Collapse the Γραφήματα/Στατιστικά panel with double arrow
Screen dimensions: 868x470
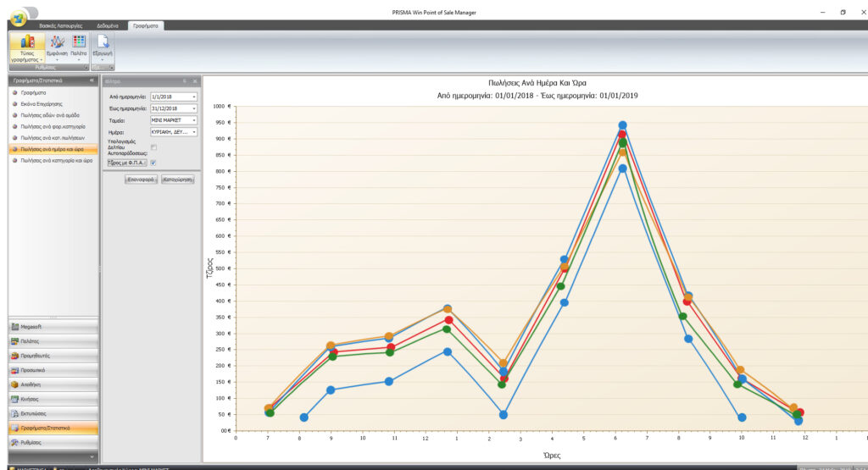tap(92, 80)
